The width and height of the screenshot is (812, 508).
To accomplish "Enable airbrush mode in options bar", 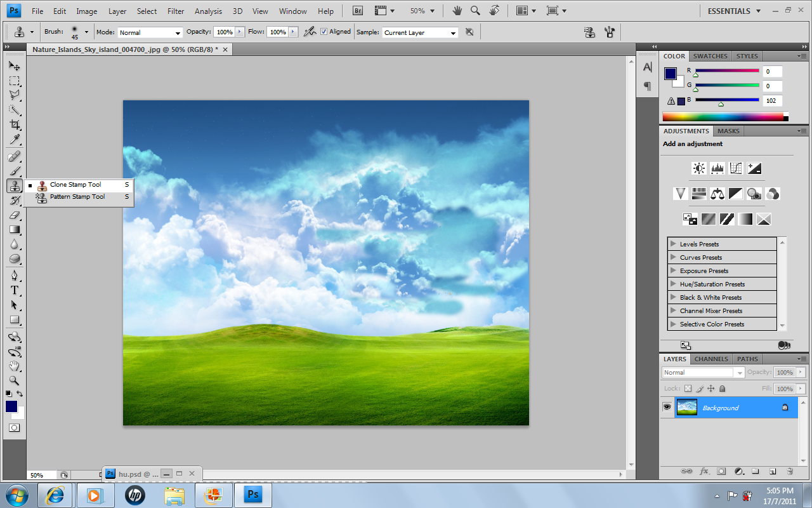I will tap(310, 32).
